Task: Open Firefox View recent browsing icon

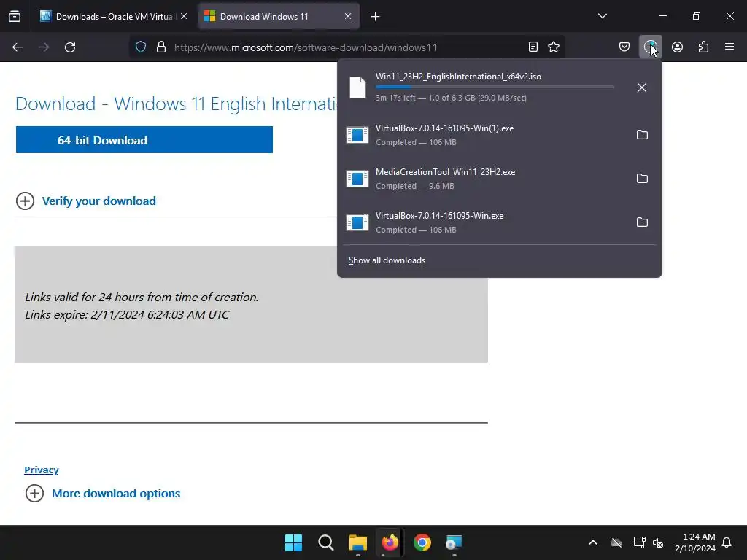Action: coord(15,16)
